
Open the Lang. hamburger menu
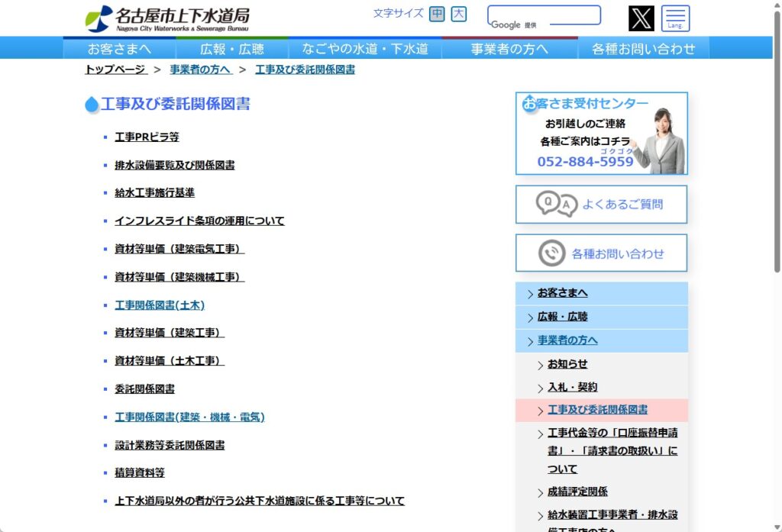tap(675, 18)
